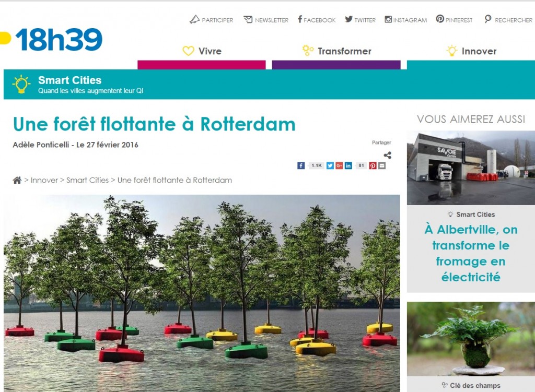Click the Partager share icon
Screen dimensions: 535x392
[x=388, y=156]
